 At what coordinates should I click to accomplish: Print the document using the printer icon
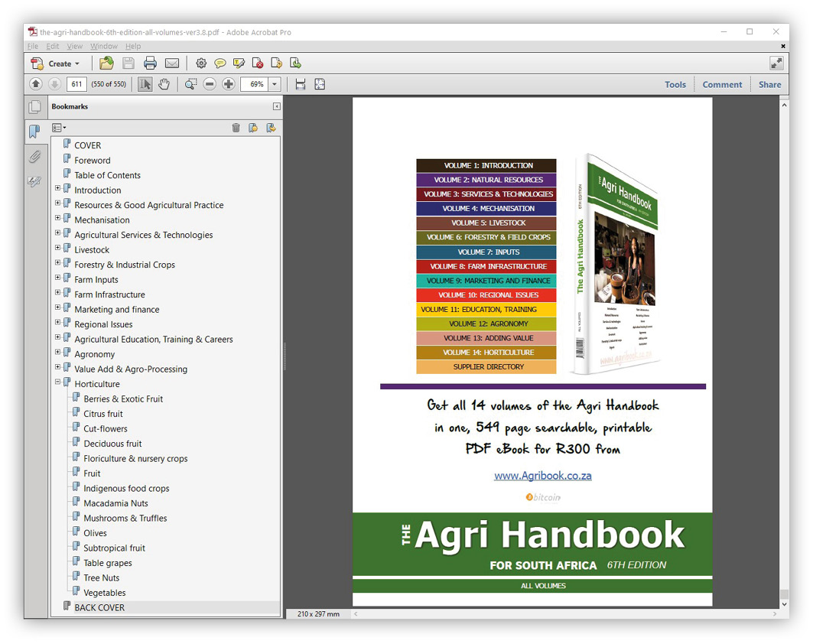click(x=150, y=63)
